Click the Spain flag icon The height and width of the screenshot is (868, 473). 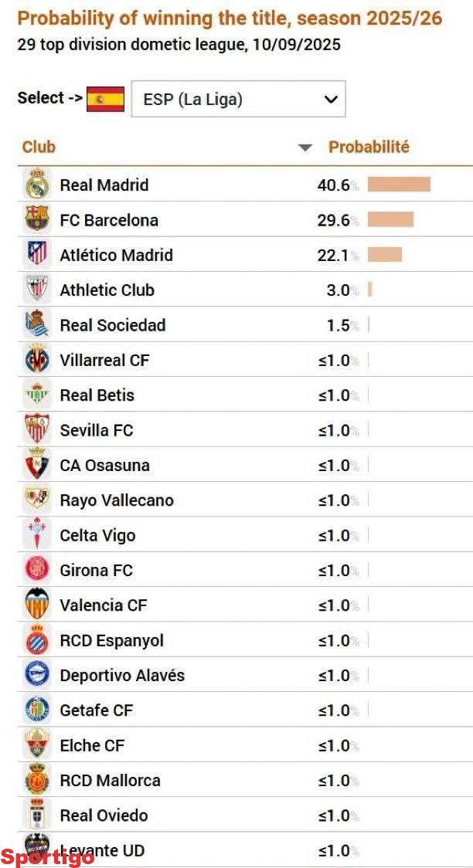pos(106,100)
